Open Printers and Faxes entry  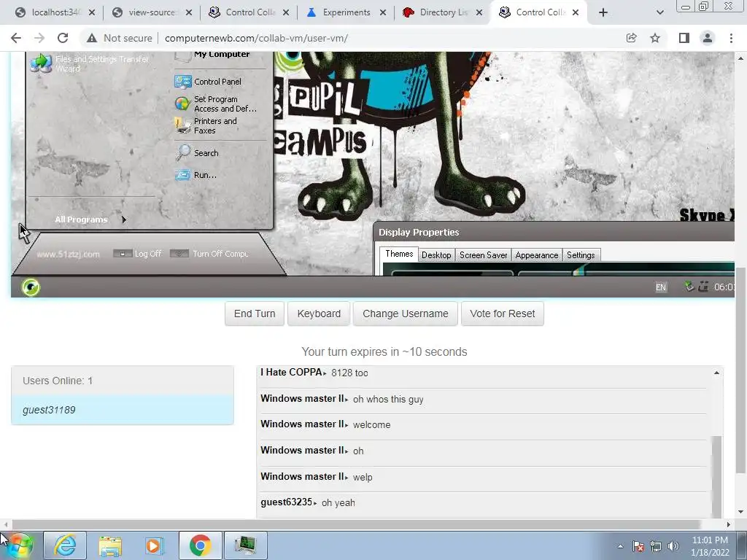tap(206, 125)
